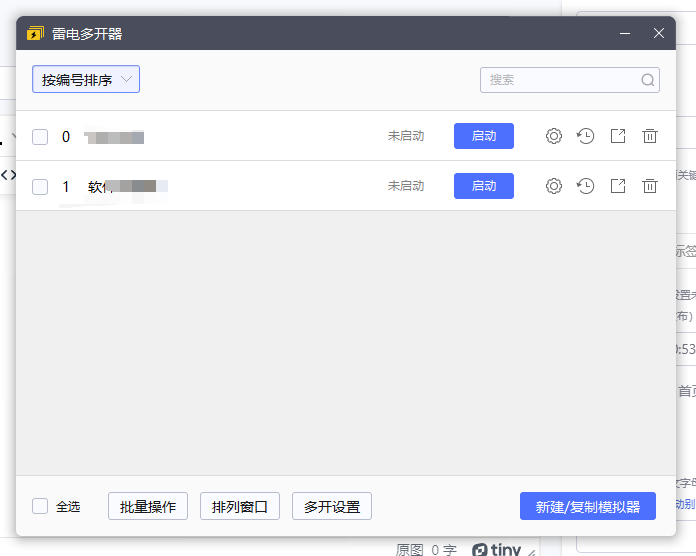Open backup/restore icon for emulator 0
The height and width of the screenshot is (556, 696).
(x=586, y=136)
